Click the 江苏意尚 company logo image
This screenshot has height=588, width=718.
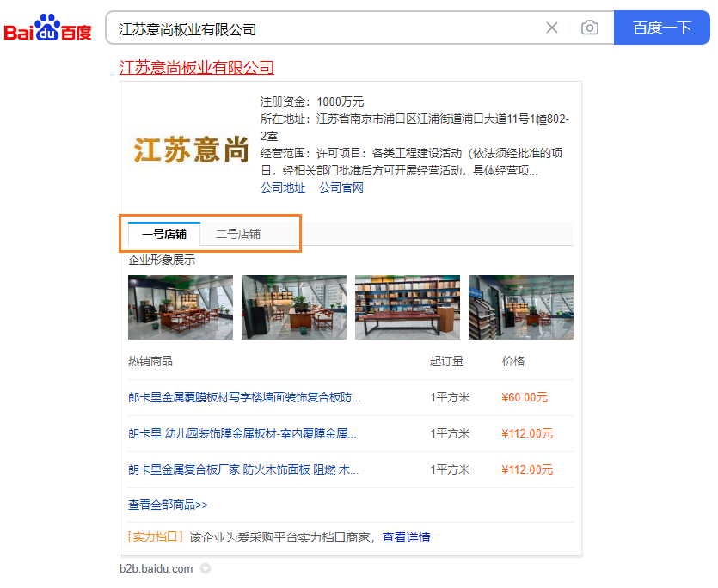191,150
